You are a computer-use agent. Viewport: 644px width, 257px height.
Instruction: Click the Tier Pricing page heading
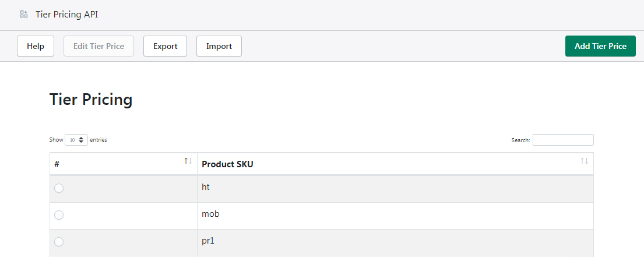pos(91,100)
